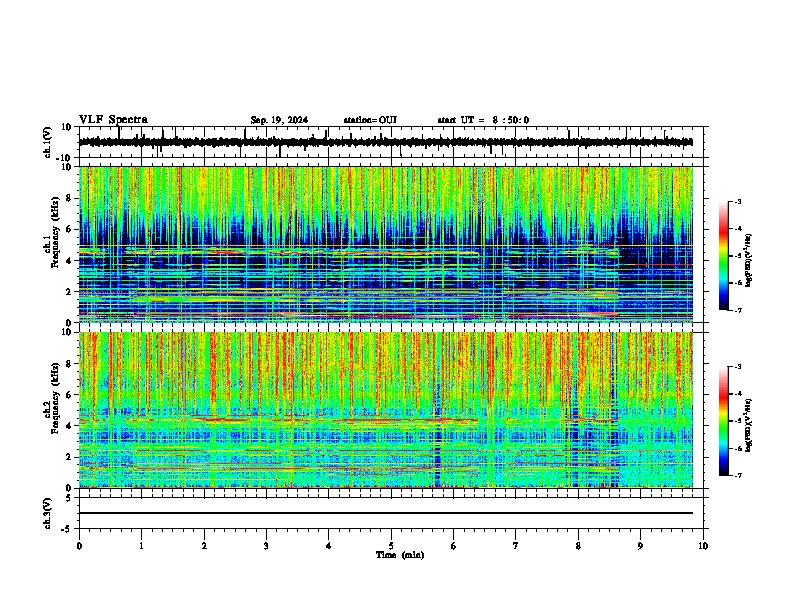Click the ch.2 colorbar "-3" tick label
Image resolution: width=792 pixels, height=612 pixels.
pos(737,367)
